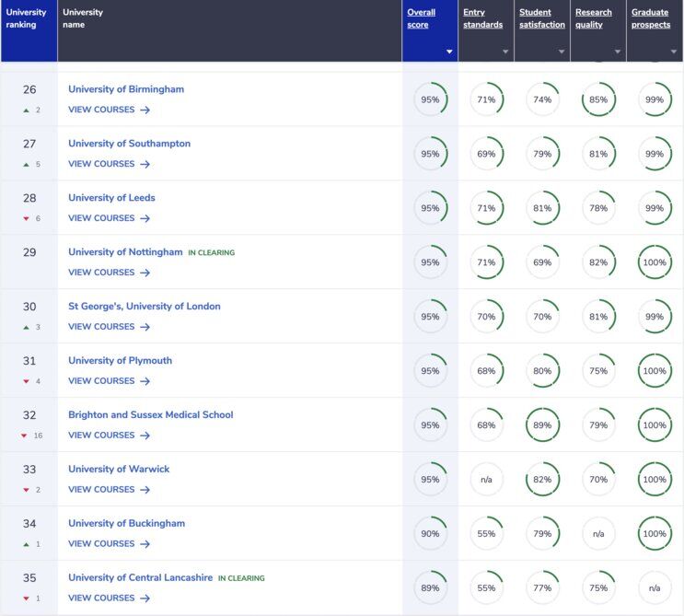Open University of Central Lancashire link
Viewport: 684px width, 616px height.
(x=141, y=577)
